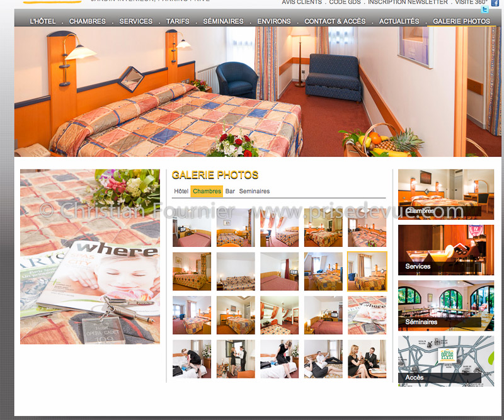504x420 pixels.
Task: View thumbnail of woman reclining on bed
Action: coord(323,359)
